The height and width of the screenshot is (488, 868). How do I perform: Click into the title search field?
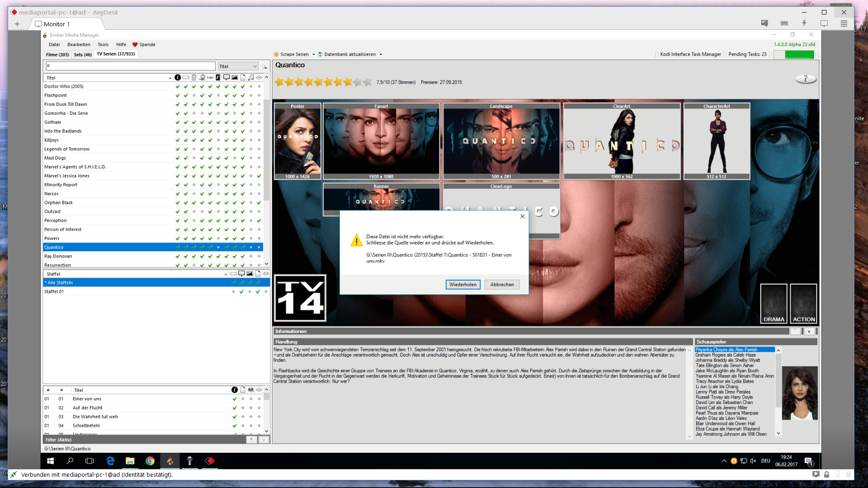coord(130,66)
